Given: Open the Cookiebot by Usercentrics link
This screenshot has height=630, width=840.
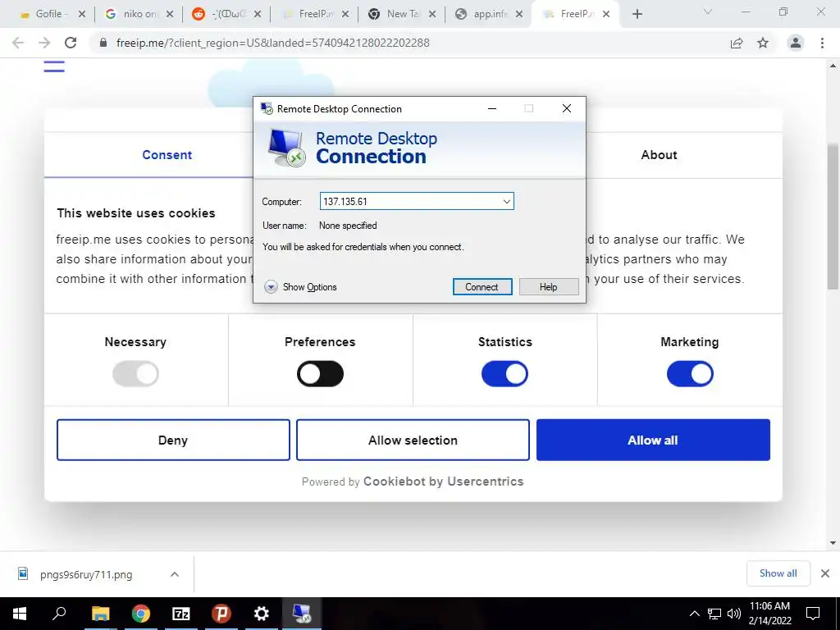Looking at the screenshot, I should [443, 481].
